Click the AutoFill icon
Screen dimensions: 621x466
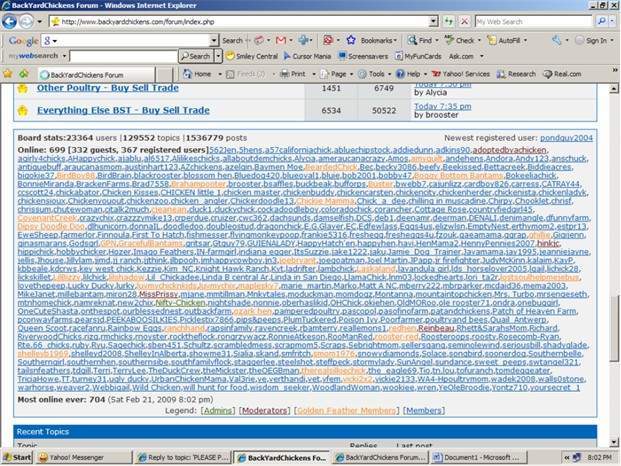pyautogui.click(x=492, y=40)
